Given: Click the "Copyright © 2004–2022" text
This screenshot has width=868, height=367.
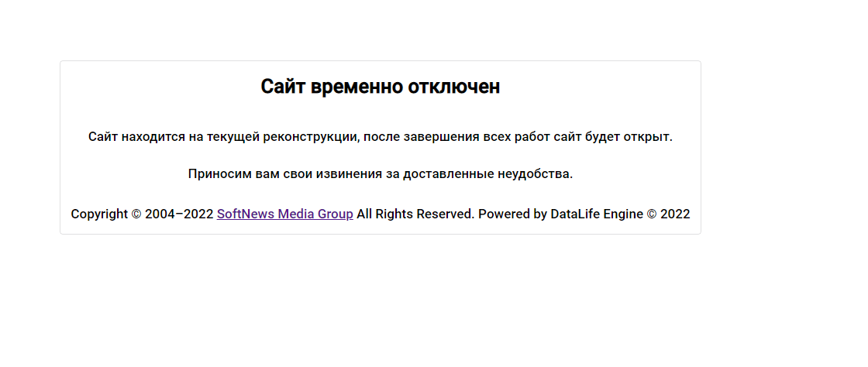Looking at the screenshot, I should 142,214.
